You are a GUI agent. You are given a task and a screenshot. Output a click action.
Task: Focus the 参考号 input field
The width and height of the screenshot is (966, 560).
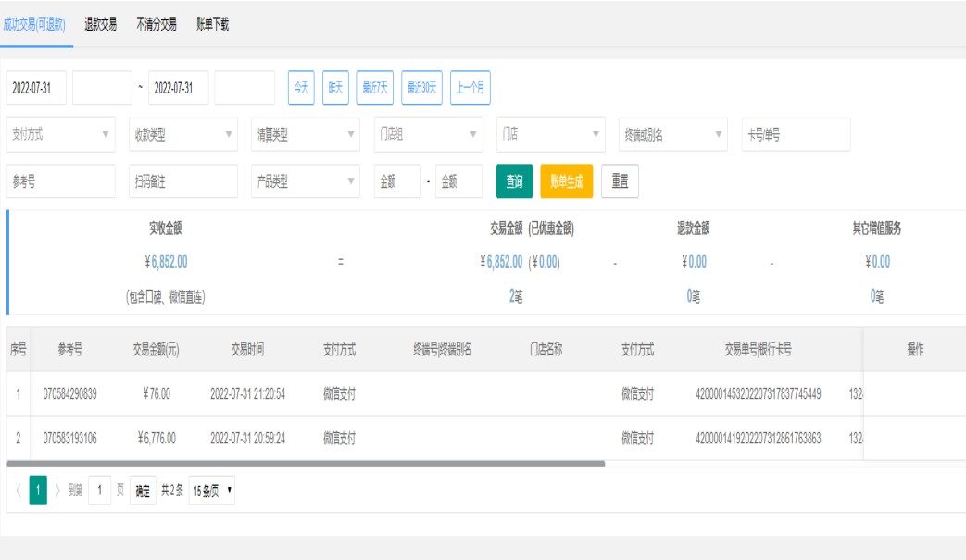click(x=61, y=182)
